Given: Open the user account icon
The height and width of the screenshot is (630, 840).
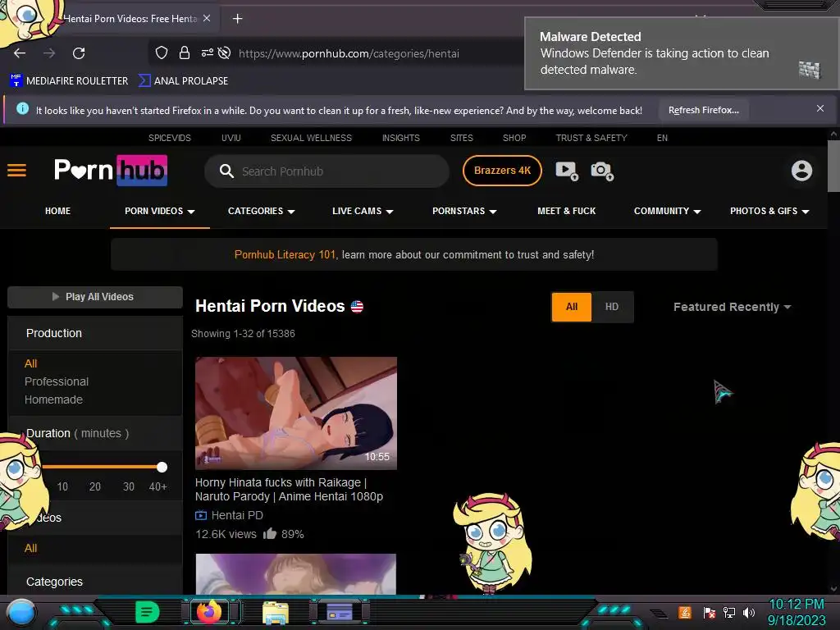Looking at the screenshot, I should [x=801, y=171].
